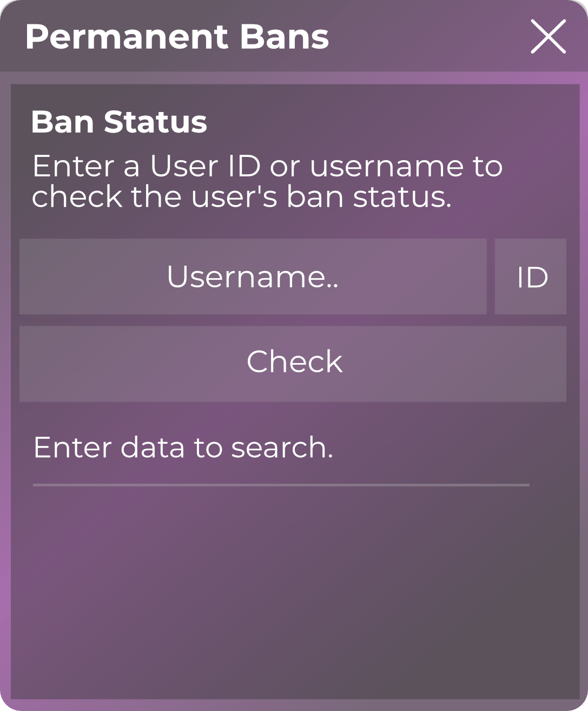This screenshot has height=711, width=588.
Task: Click the Username input field
Action: (253, 276)
